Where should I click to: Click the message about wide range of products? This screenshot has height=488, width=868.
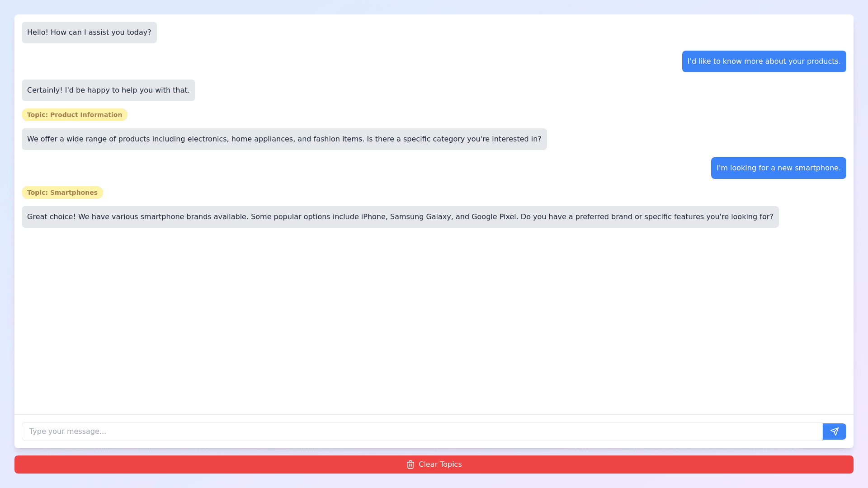click(x=284, y=139)
